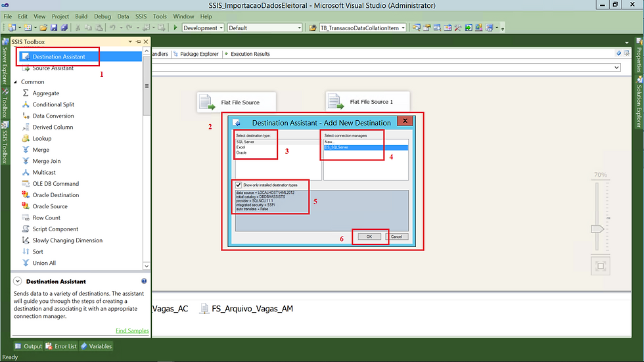Image resolution: width=644 pixels, height=362 pixels.
Task: Click the zoom fit-to-window icon on canvas
Action: (x=601, y=266)
